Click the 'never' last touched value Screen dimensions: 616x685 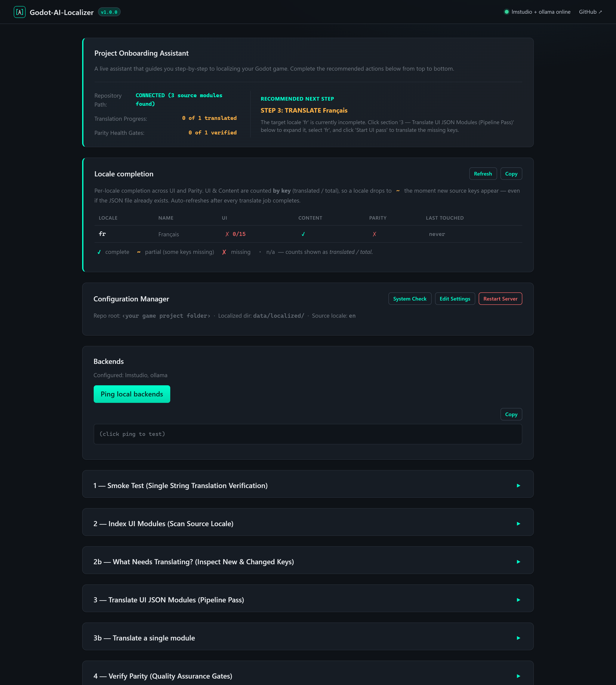tap(437, 234)
